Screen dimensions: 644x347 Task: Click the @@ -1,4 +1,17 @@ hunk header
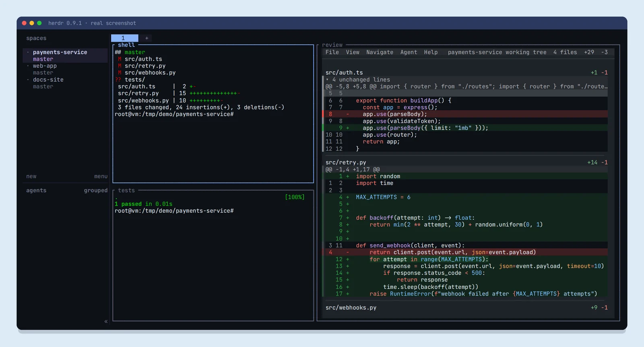pyautogui.click(x=353, y=170)
